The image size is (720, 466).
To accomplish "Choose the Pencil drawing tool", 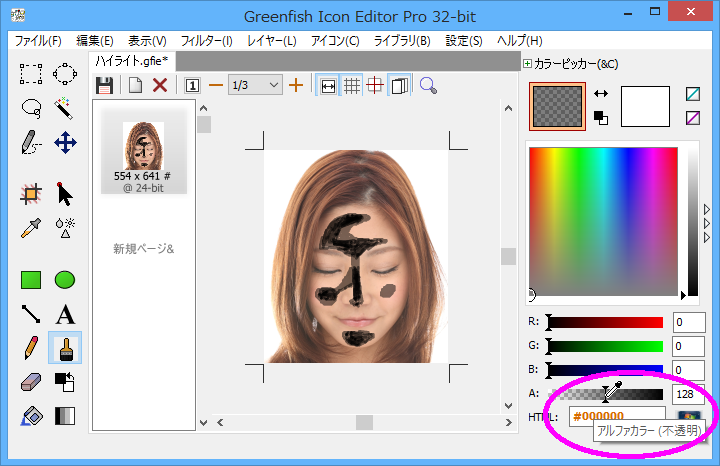I will point(31,348).
